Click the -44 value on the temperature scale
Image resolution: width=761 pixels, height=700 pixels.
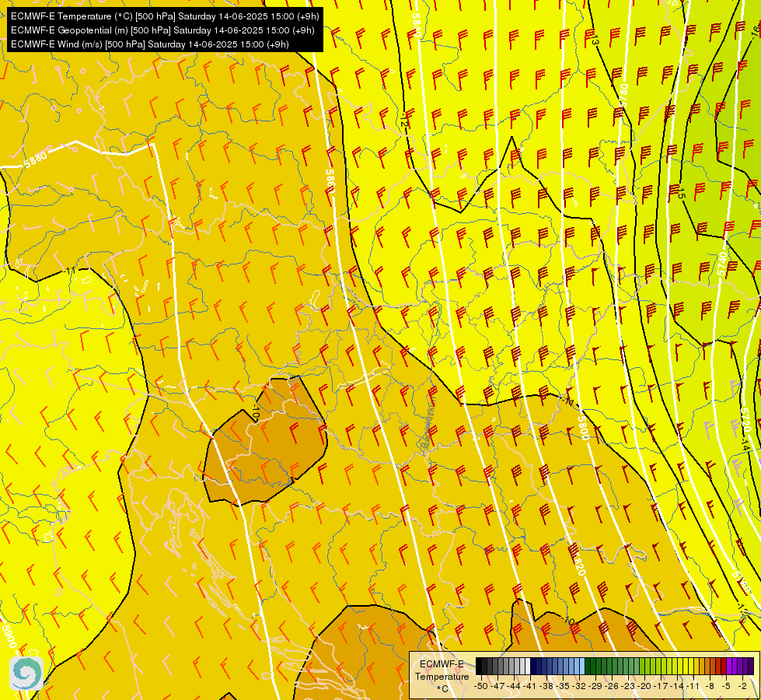[x=514, y=686]
